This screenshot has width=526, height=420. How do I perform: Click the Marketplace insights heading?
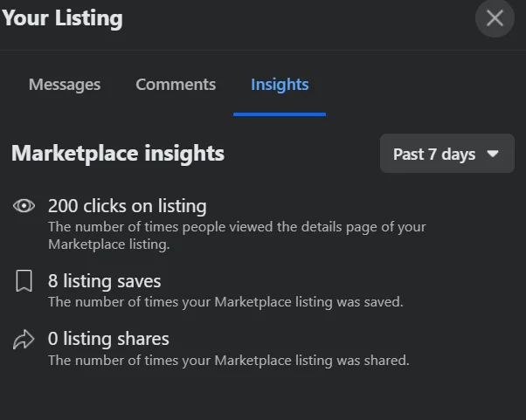tap(118, 154)
